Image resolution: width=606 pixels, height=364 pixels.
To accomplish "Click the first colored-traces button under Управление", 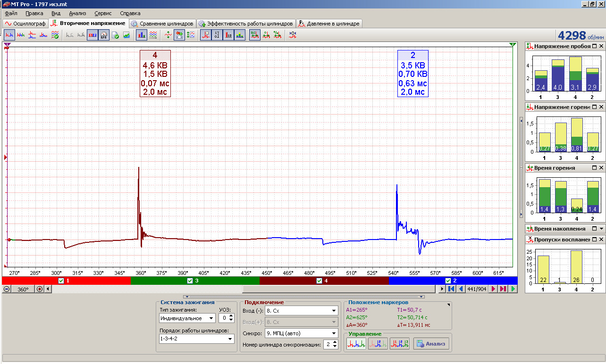I will tap(356, 344).
